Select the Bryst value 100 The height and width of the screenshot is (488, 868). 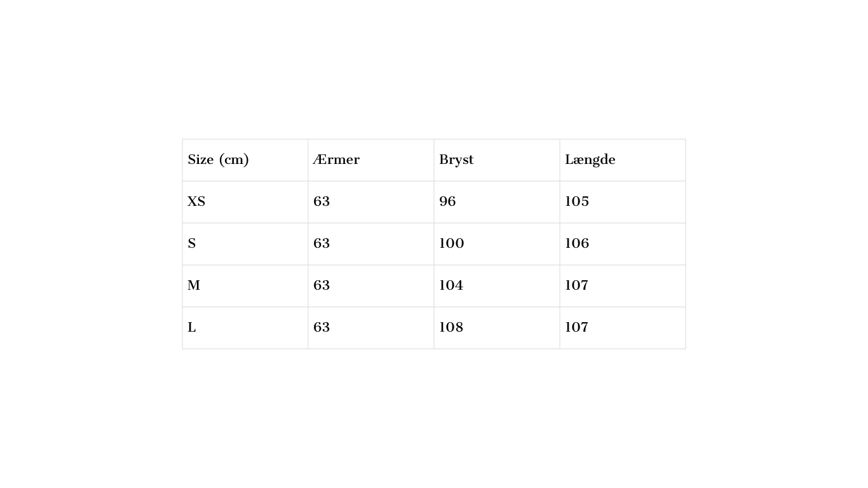(451, 244)
